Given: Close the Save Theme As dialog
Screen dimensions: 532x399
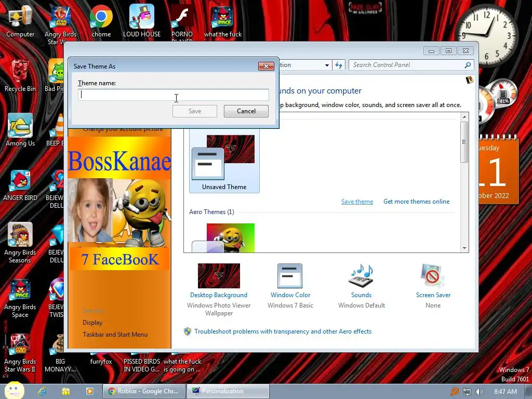Looking at the screenshot, I should coord(266,66).
